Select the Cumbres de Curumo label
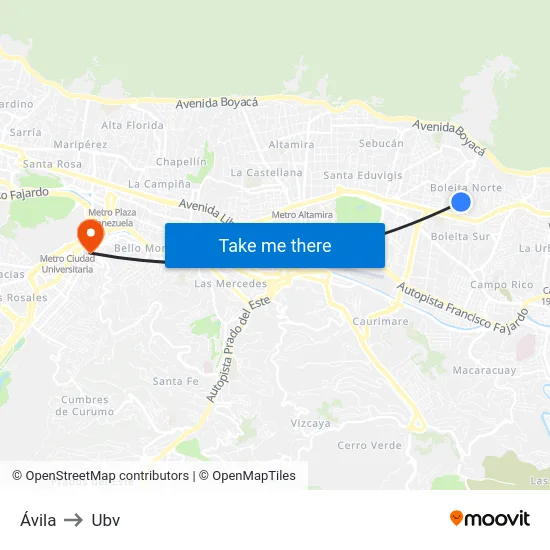The height and width of the screenshot is (550, 550). click(x=85, y=405)
